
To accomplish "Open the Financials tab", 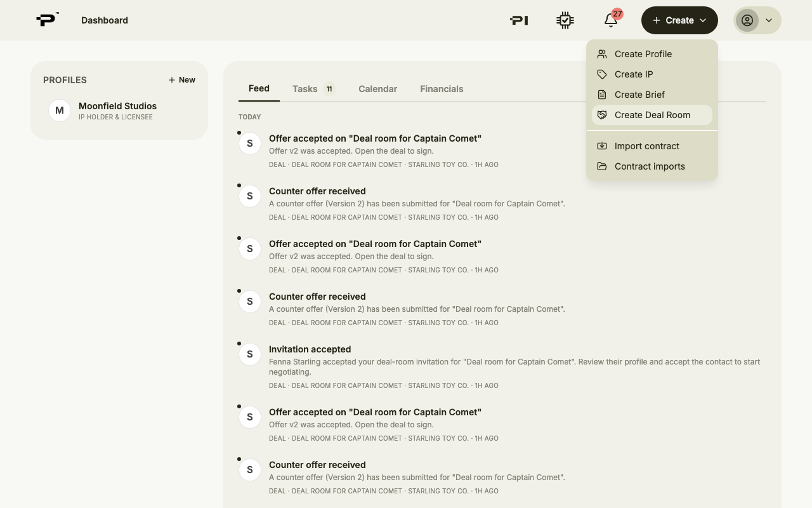I will [442, 89].
